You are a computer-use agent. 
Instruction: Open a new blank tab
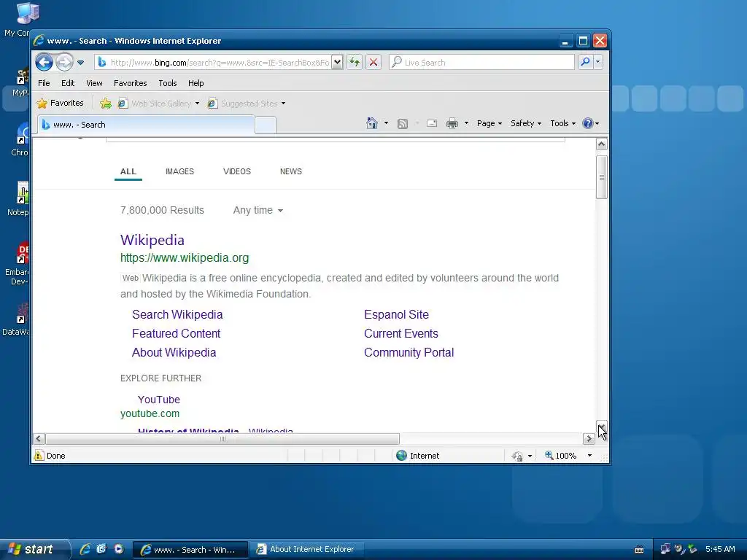click(266, 125)
